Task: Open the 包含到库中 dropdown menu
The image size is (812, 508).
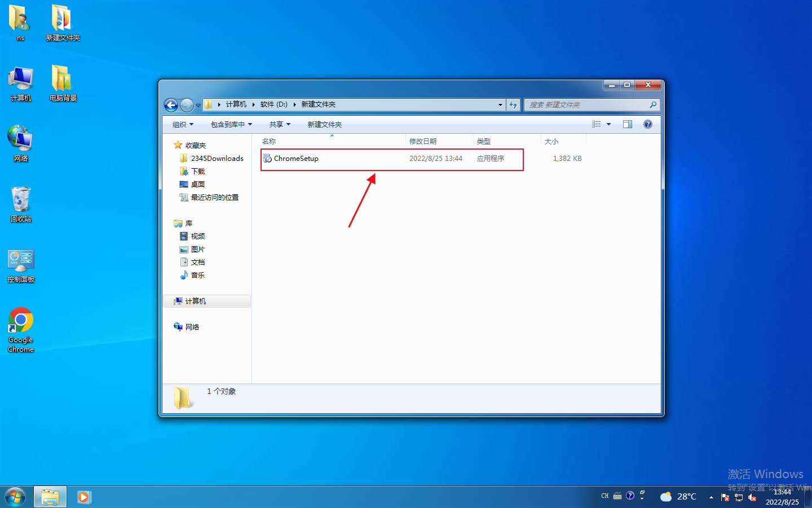Action: (x=231, y=124)
